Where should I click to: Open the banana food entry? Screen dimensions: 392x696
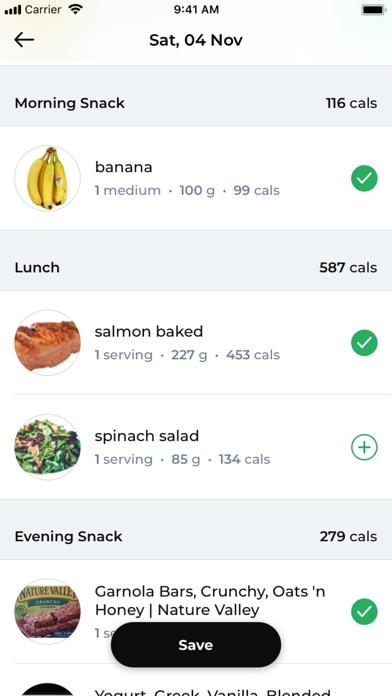196,178
